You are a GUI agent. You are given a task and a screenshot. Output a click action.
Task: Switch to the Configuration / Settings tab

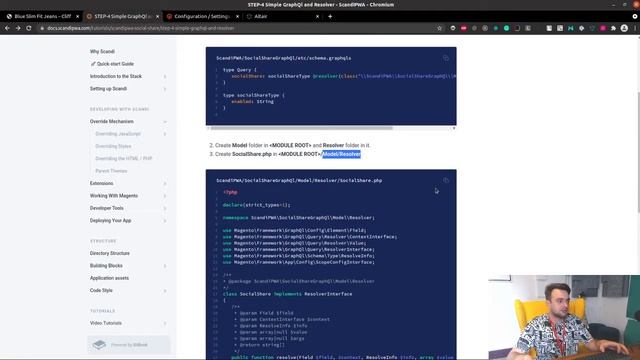[202, 16]
